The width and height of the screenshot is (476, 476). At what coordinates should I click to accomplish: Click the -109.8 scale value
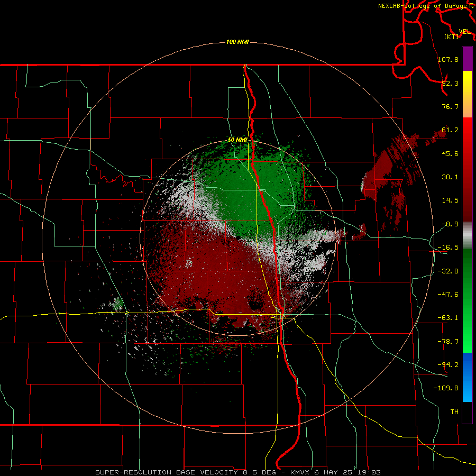point(446,388)
